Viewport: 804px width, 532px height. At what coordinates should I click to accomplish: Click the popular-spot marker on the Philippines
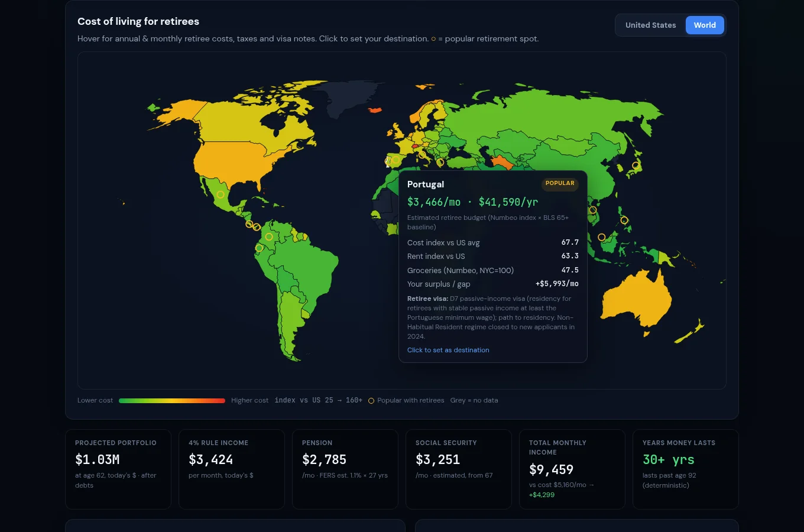624,220
